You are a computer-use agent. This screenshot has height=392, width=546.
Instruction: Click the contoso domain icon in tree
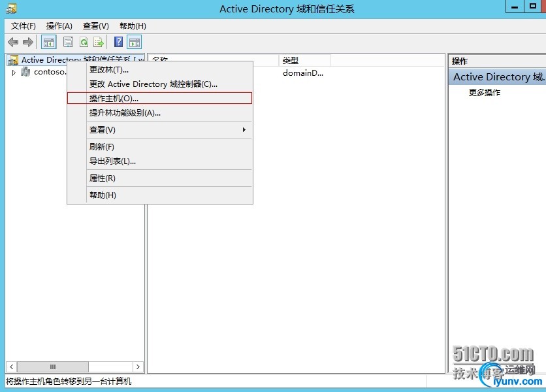[25, 72]
